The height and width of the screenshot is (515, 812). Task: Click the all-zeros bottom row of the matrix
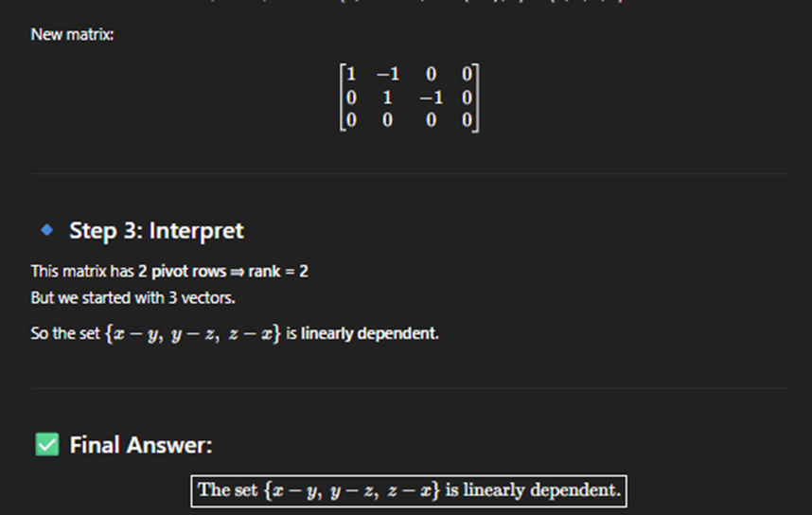(x=409, y=120)
